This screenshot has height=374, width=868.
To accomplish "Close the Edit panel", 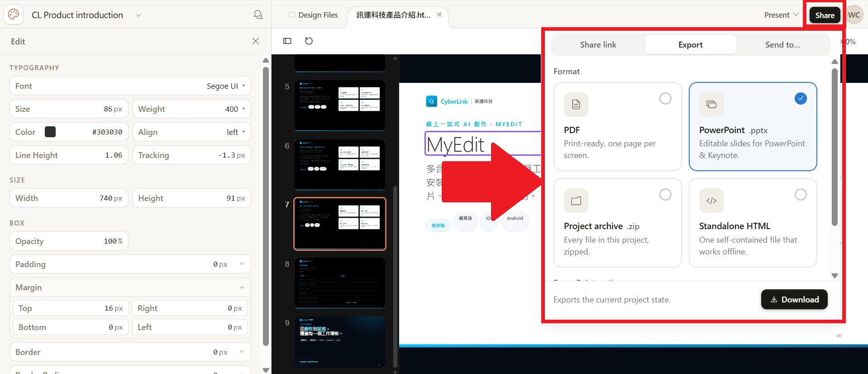I will pos(256,41).
